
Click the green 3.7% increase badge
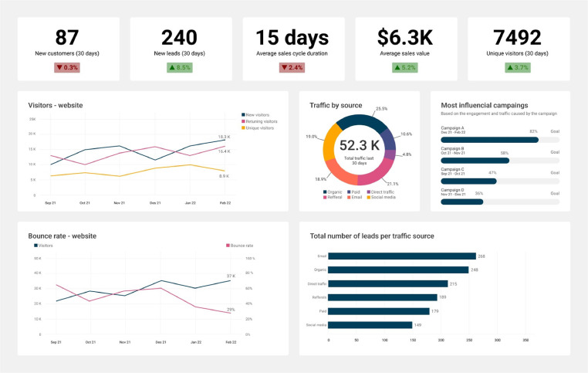(x=518, y=67)
